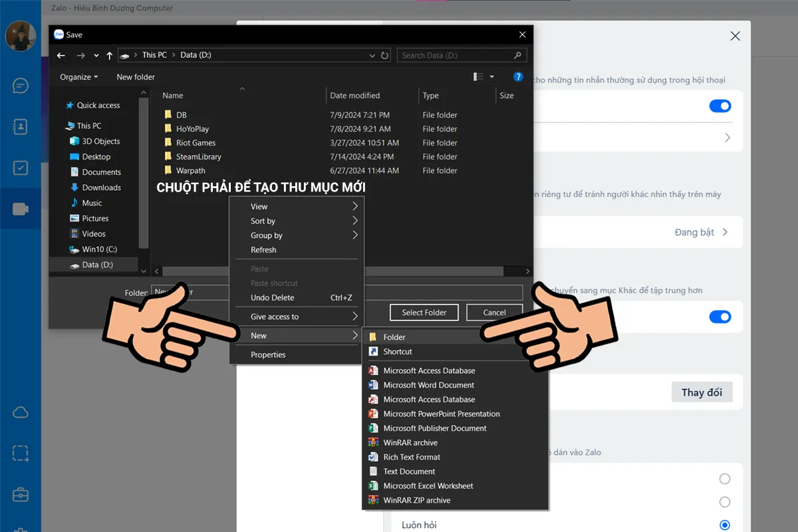Open the Zalo Contacts sidebar icon

coord(21,126)
